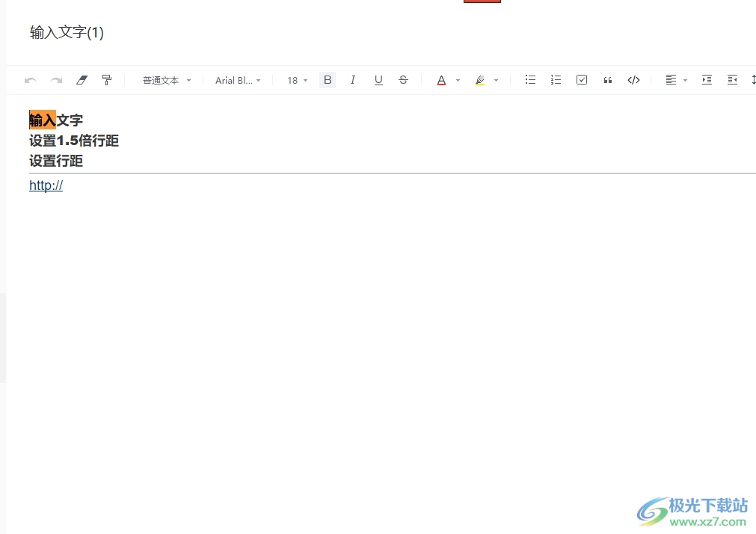Viewport: 756px width, 534px height.
Task: Expand the alignment options arrow
Action: [x=685, y=81]
